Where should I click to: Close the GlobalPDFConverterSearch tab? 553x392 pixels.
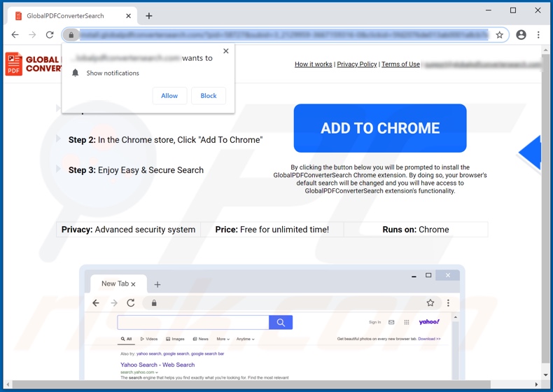[128, 16]
